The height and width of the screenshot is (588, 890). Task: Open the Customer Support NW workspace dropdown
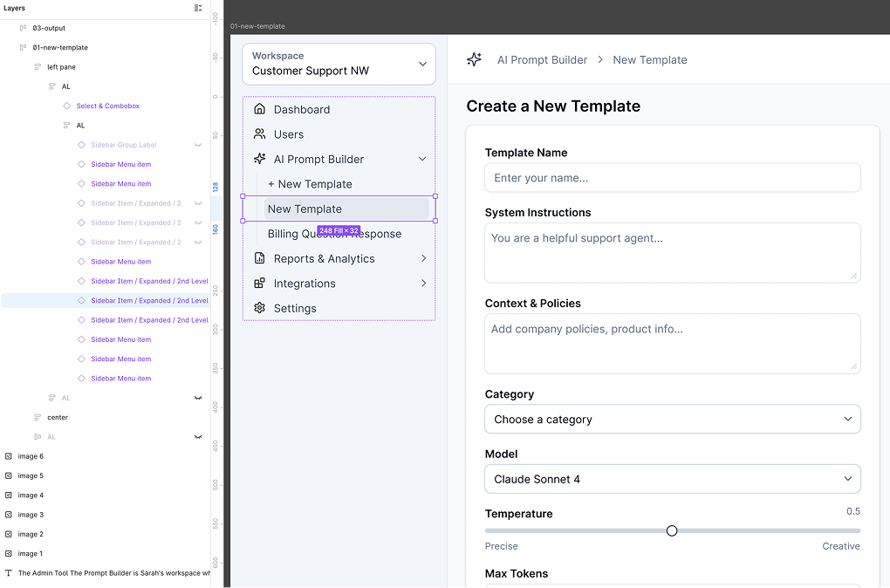[x=339, y=63]
